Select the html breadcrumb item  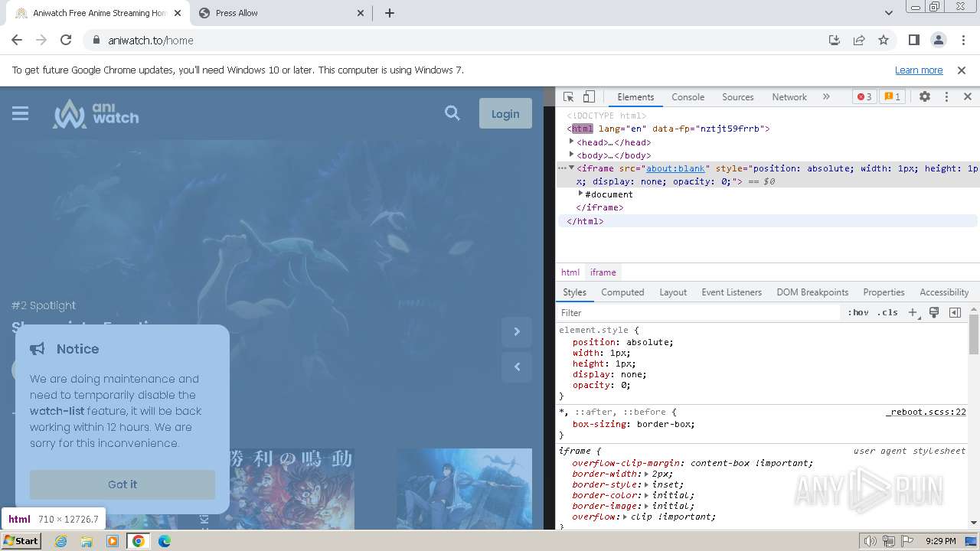pos(570,272)
